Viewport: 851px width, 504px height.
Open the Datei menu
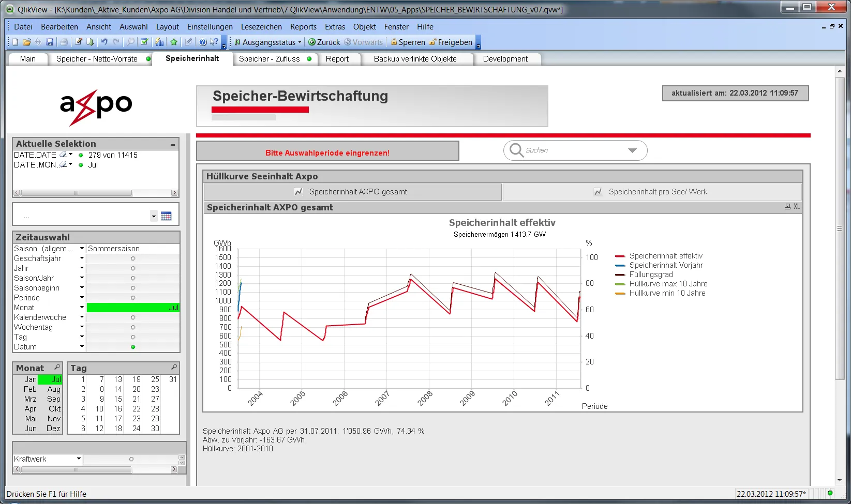[23, 27]
